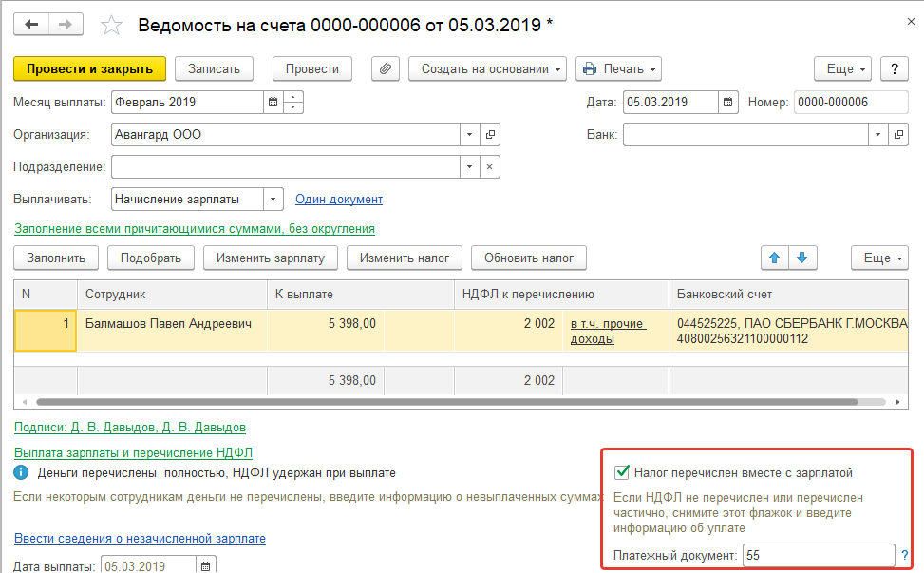Open Организация record with the open-form icon
924x573 pixels.
tap(490, 134)
